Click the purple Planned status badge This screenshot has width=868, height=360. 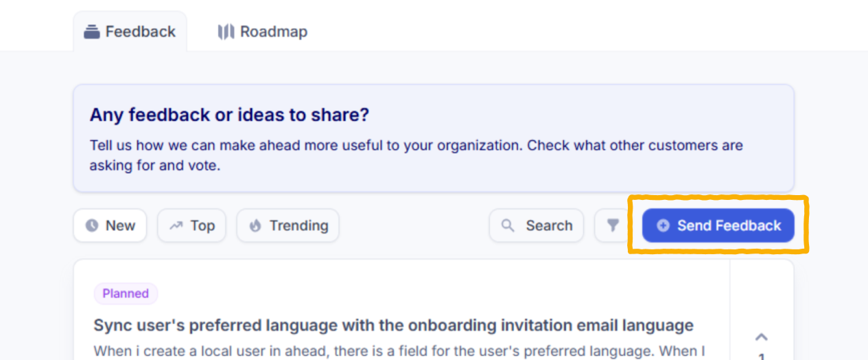coord(126,293)
